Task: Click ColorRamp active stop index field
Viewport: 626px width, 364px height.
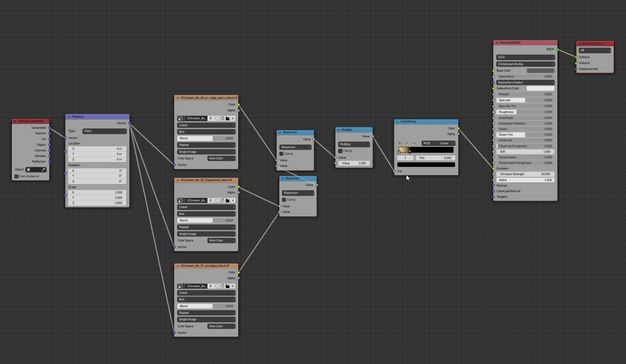Action: coord(405,158)
